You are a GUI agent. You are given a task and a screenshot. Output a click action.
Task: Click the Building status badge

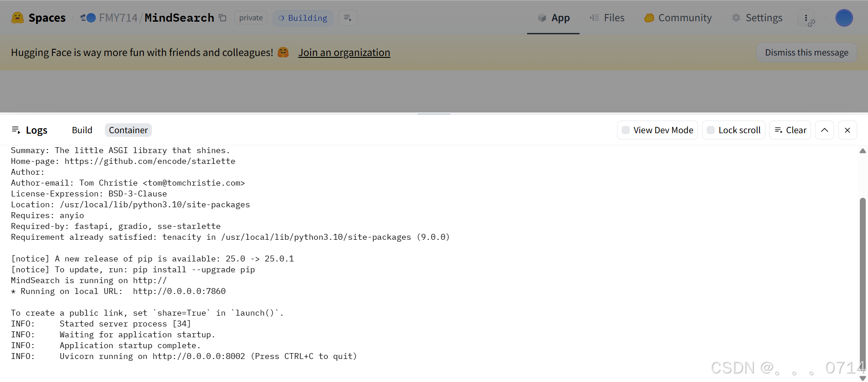pos(303,18)
